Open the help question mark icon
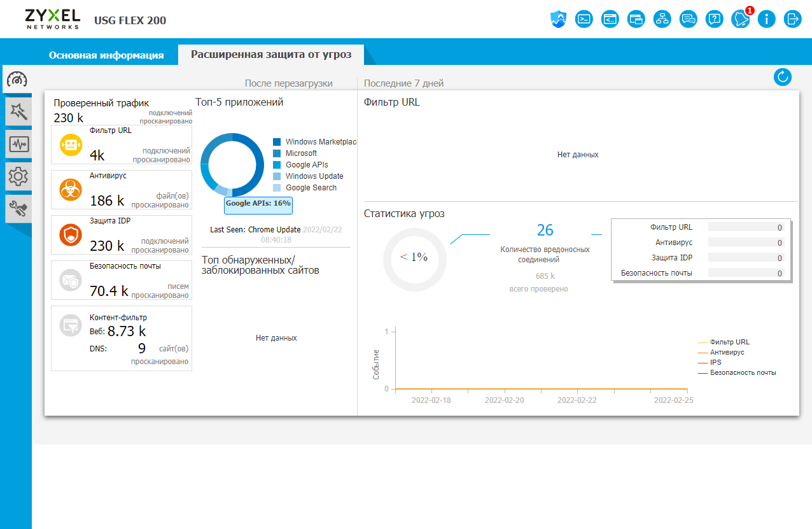The image size is (812, 529). (x=715, y=19)
